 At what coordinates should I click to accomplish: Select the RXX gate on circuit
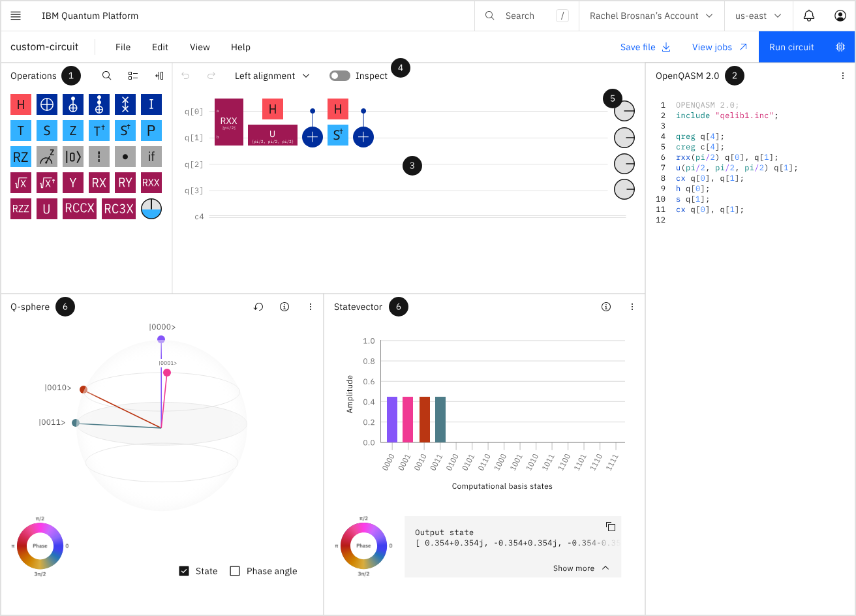(229, 122)
